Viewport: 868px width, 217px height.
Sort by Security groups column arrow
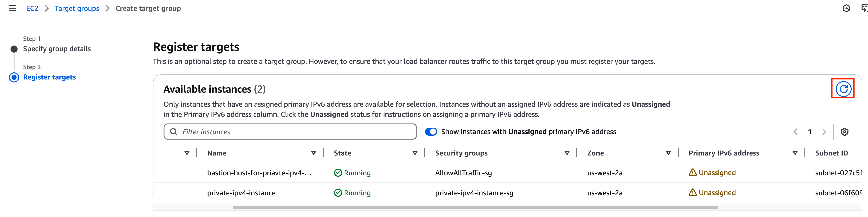(x=567, y=153)
